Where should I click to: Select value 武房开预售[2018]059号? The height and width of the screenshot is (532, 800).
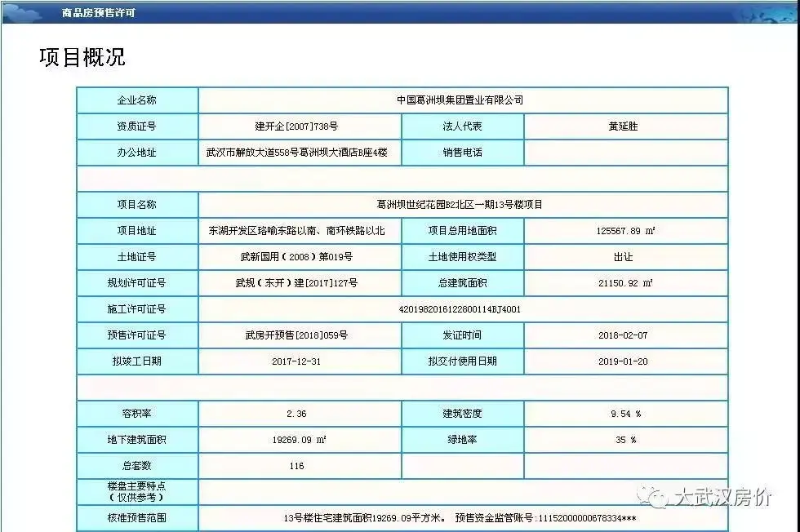point(296,335)
